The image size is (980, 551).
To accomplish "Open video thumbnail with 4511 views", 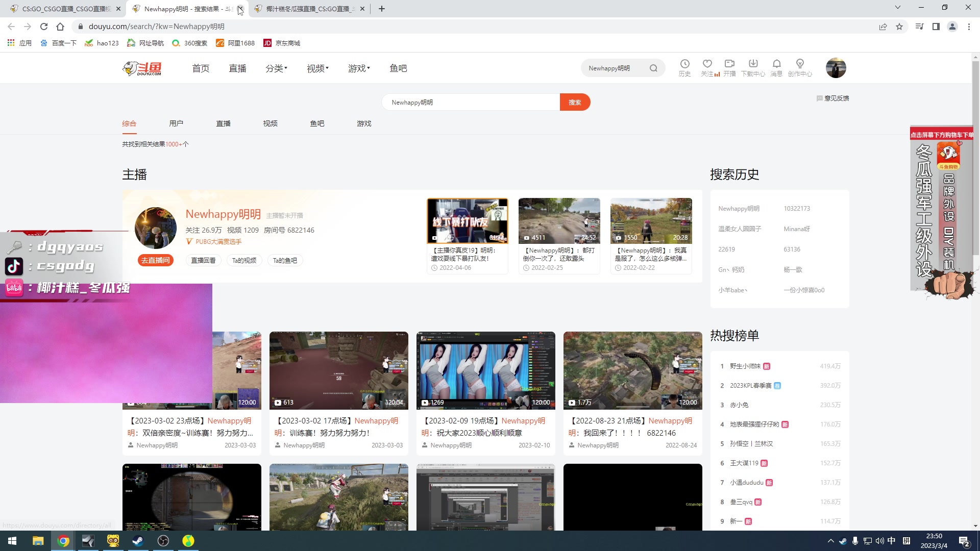I will click(559, 221).
